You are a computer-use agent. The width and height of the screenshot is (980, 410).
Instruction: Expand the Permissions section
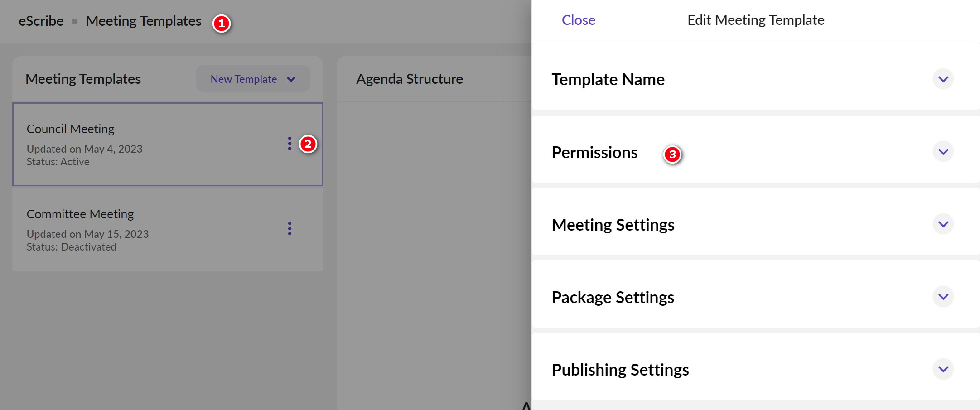coord(943,151)
